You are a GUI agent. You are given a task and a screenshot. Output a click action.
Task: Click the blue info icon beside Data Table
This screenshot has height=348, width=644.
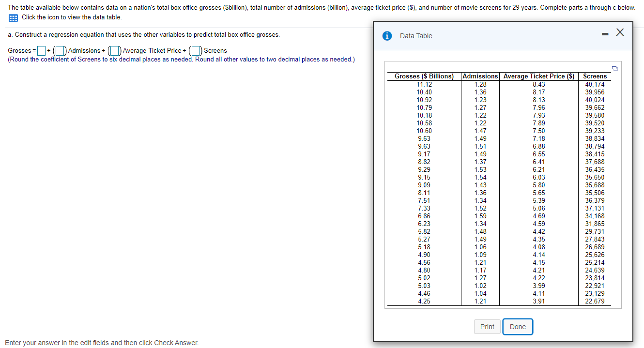tap(387, 36)
